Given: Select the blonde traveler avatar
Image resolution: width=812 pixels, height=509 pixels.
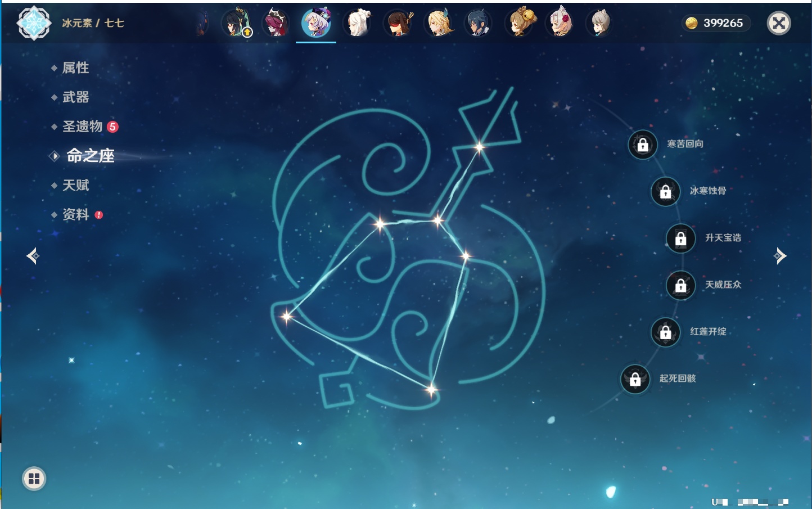Looking at the screenshot, I should [439, 23].
